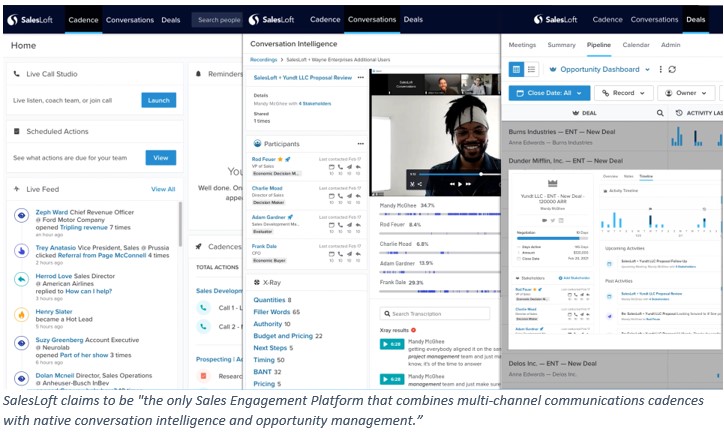Launch the Live Call Studio
This screenshot has height=432, width=724.
tap(158, 100)
